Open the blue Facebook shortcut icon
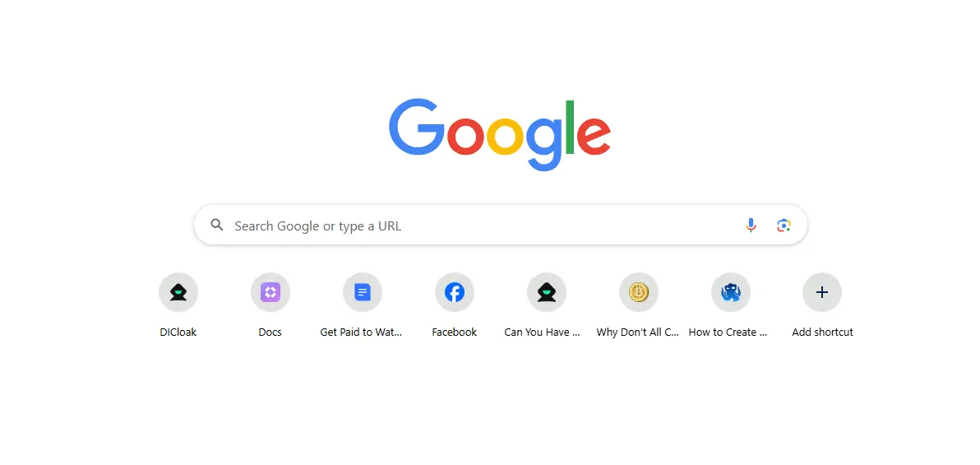 pos(455,292)
